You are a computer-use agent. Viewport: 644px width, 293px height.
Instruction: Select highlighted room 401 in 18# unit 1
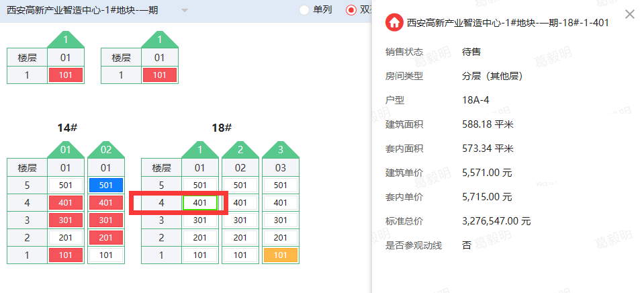[x=199, y=202]
